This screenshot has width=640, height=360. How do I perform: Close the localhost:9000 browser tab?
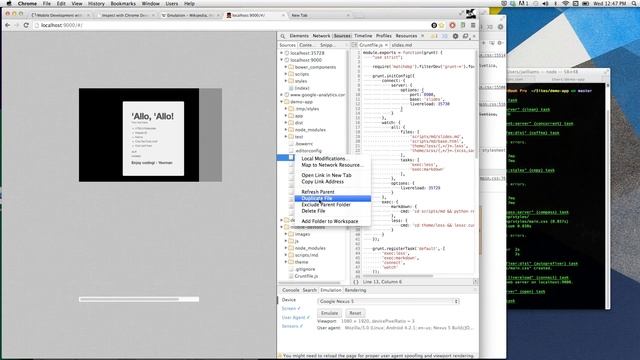pos(283,15)
